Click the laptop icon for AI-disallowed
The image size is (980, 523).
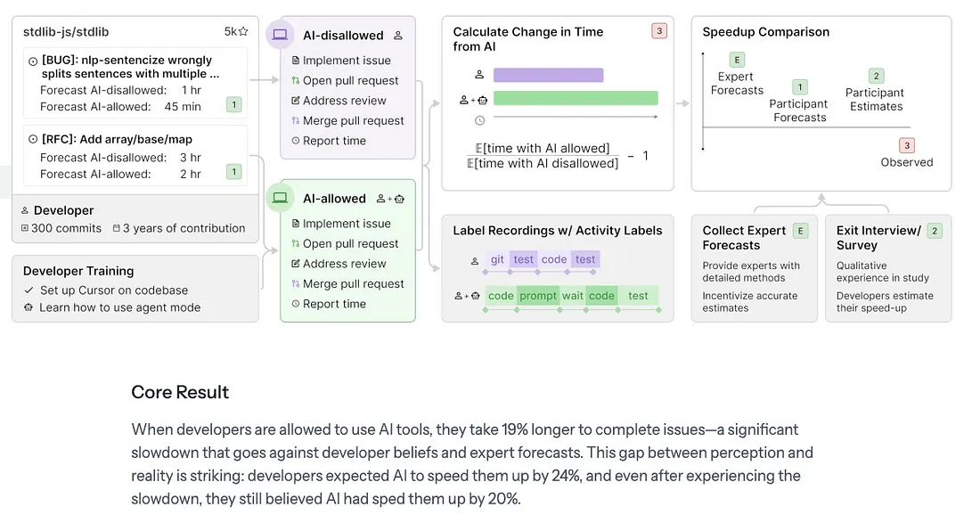pos(280,35)
